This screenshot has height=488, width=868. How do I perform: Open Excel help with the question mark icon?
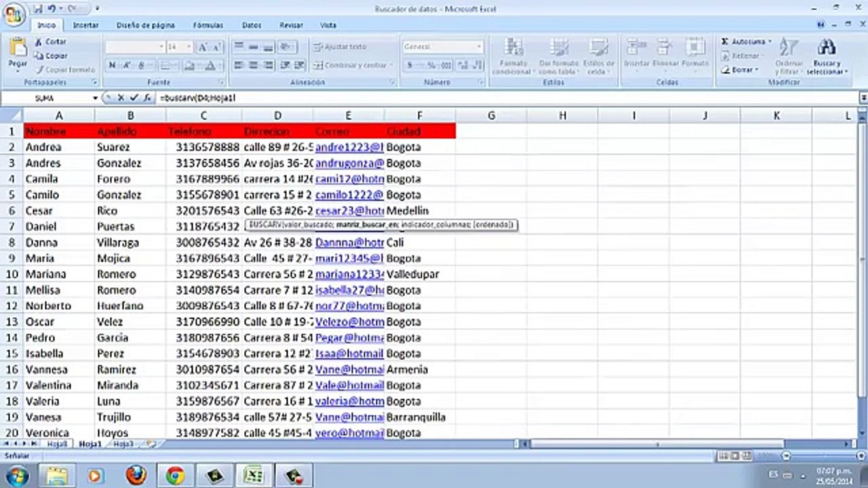(x=821, y=24)
